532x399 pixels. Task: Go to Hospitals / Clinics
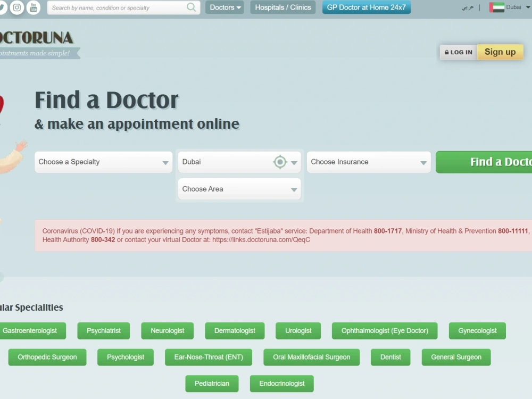(282, 7)
